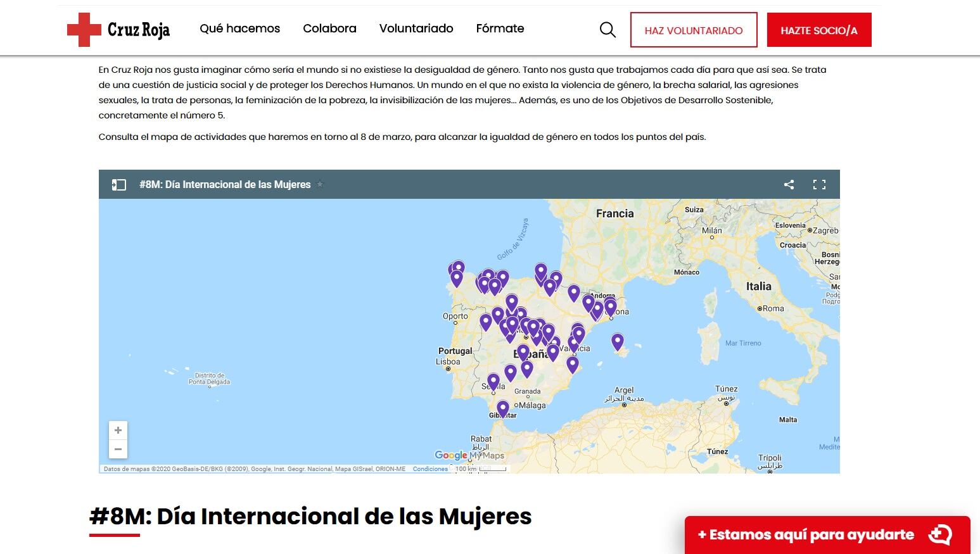
Task: Open the Voluntariado menu
Action: 416,28
